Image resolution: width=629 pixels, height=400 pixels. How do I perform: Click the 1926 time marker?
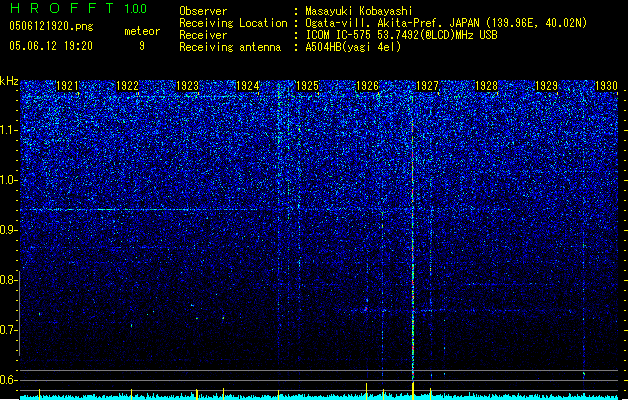click(367, 86)
